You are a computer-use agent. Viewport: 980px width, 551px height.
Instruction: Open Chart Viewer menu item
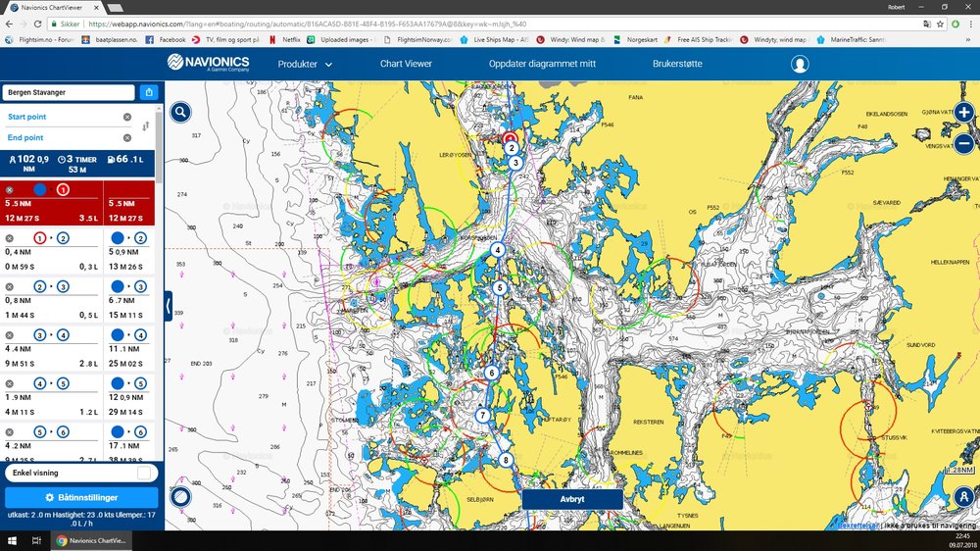pyautogui.click(x=406, y=64)
